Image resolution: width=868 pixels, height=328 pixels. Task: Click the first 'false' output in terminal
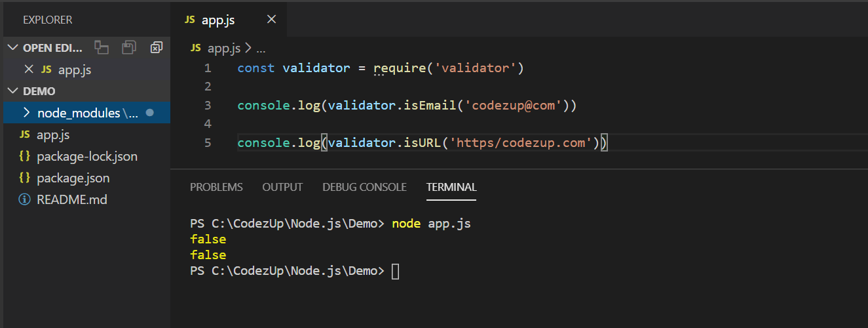(x=208, y=239)
